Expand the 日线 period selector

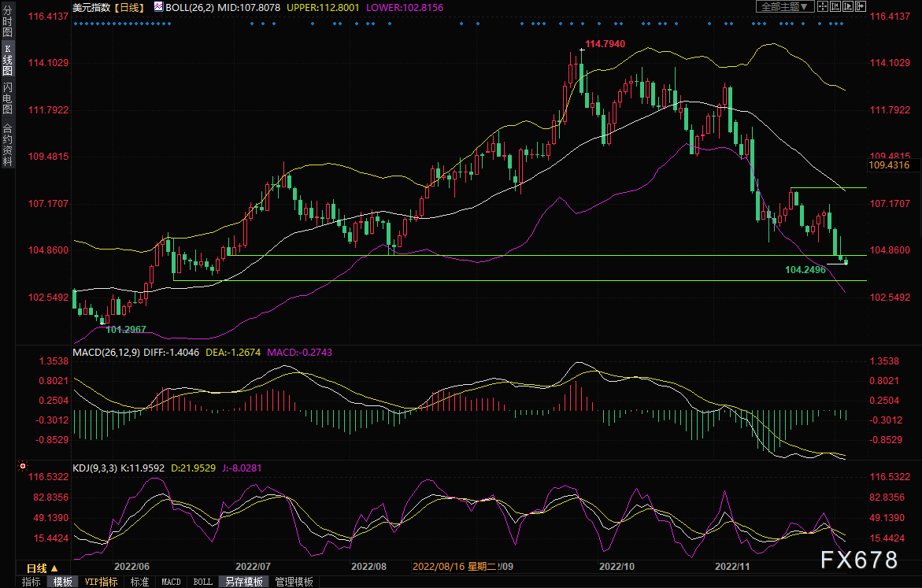point(43,568)
